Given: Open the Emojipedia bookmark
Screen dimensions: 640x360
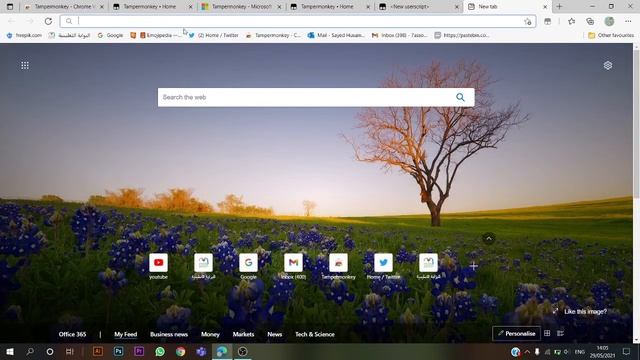Looking at the screenshot, I should tap(161, 36).
